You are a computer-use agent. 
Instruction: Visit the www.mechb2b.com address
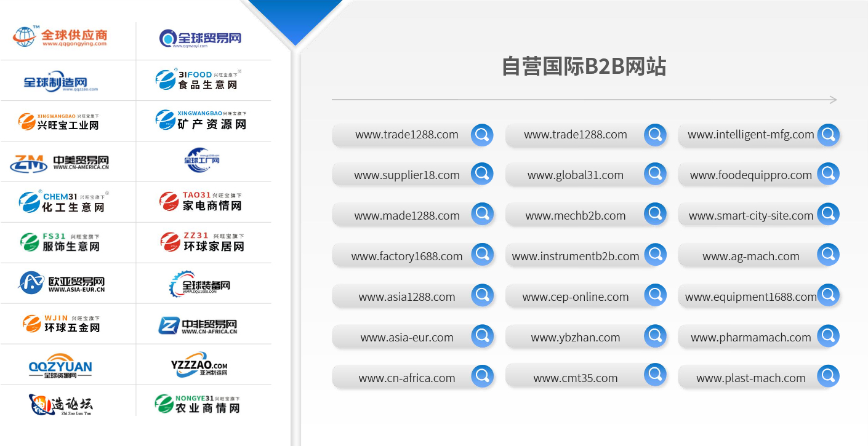tap(576, 215)
